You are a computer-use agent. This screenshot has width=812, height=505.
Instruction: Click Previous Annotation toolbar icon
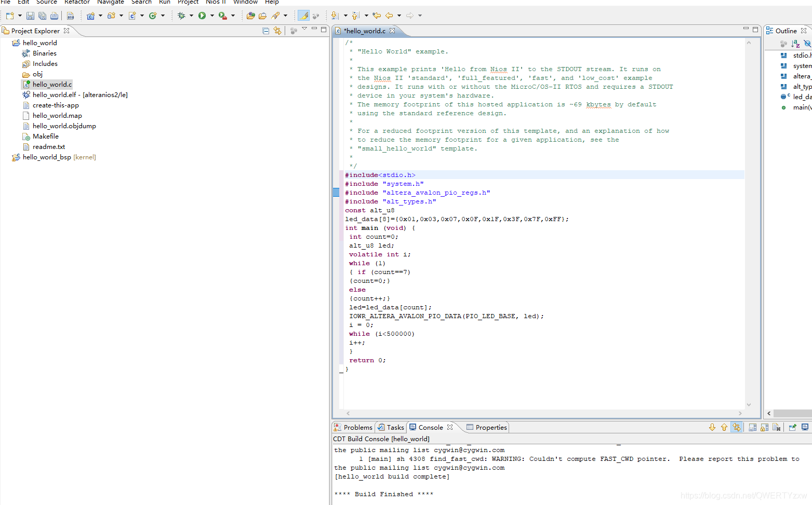(x=356, y=16)
